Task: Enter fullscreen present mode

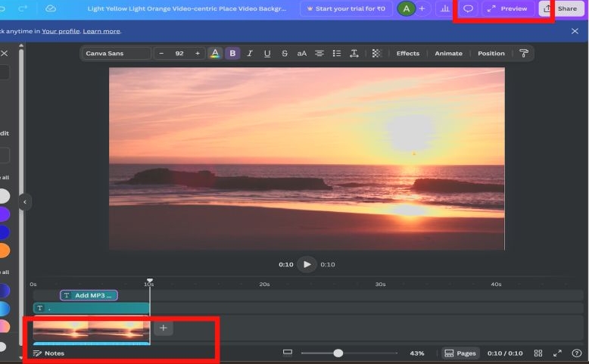Action: pyautogui.click(x=557, y=353)
